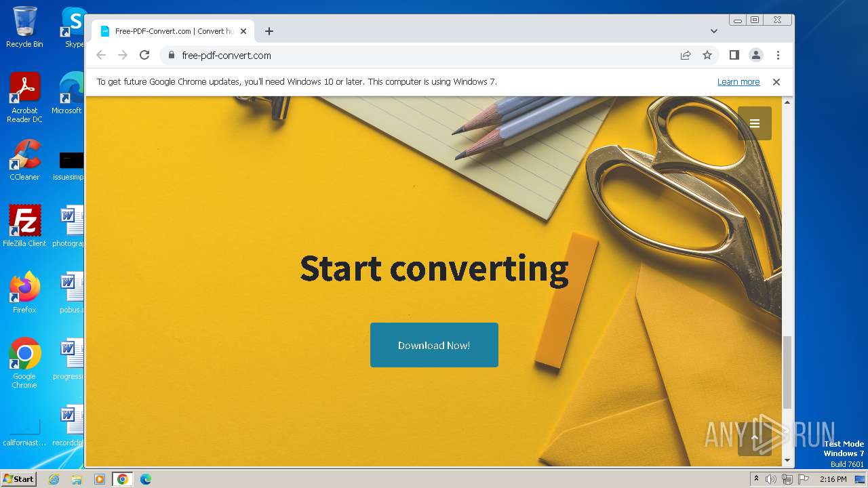Image resolution: width=868 pixels, height=488 pixels.
Task: Go forward in browser history
Action: [x=123, y=55]
